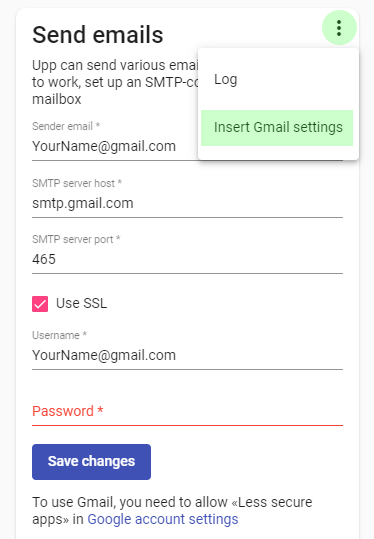Click the word mailbox in the description
Screen dimensions: 374x539
pyautogui.click(x=57, y=99)
